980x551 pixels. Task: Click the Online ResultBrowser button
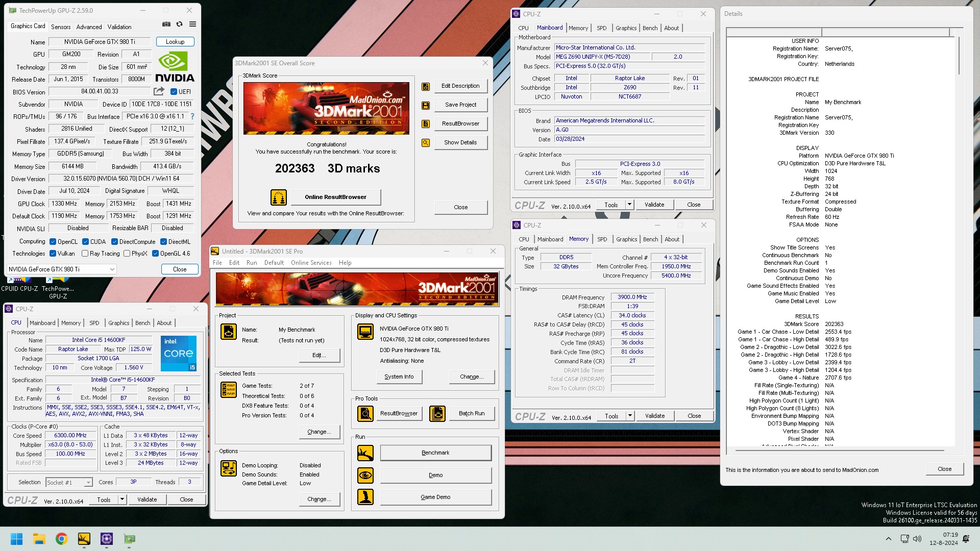(335, 197)
